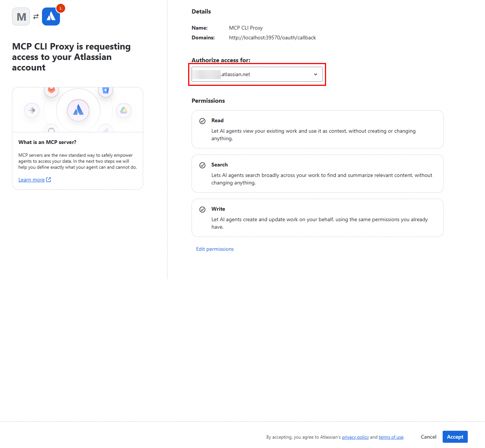Click the Permissions section heading
The height and width of the screenshot is (448, 485).
point(208,100)
